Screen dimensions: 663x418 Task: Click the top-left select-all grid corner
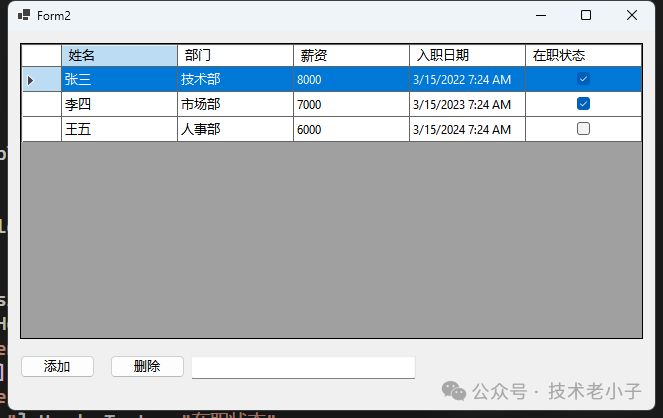click(41, 55)
